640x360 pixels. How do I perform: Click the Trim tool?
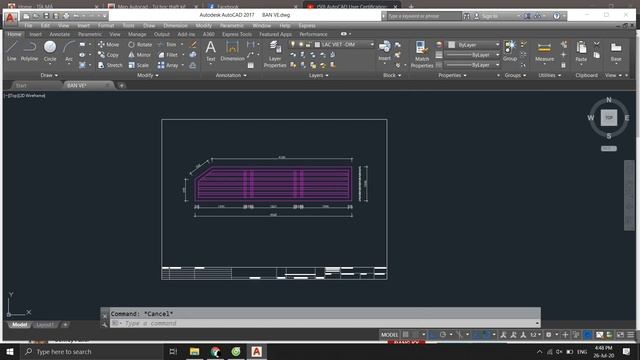pyautogui.click(x=167, y=44)
